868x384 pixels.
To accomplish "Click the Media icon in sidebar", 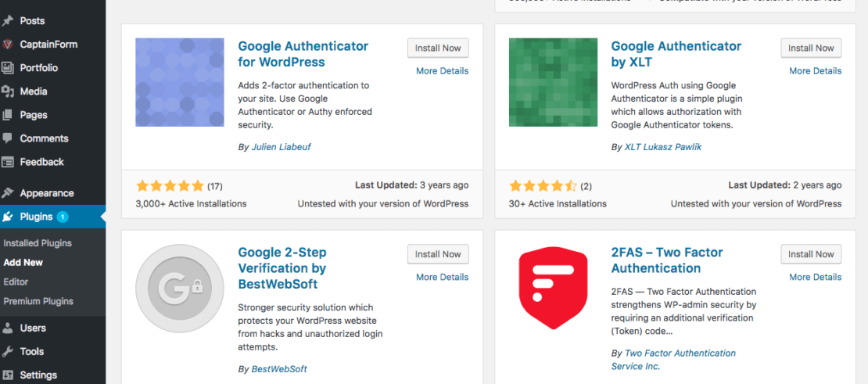I will [7, 92].
